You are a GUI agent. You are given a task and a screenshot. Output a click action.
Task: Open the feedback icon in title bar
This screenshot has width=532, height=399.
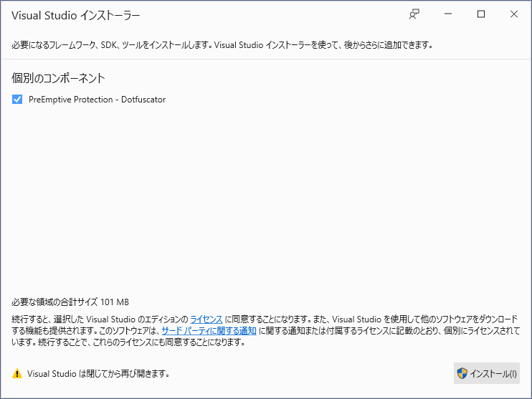click(x=414, y=14)
